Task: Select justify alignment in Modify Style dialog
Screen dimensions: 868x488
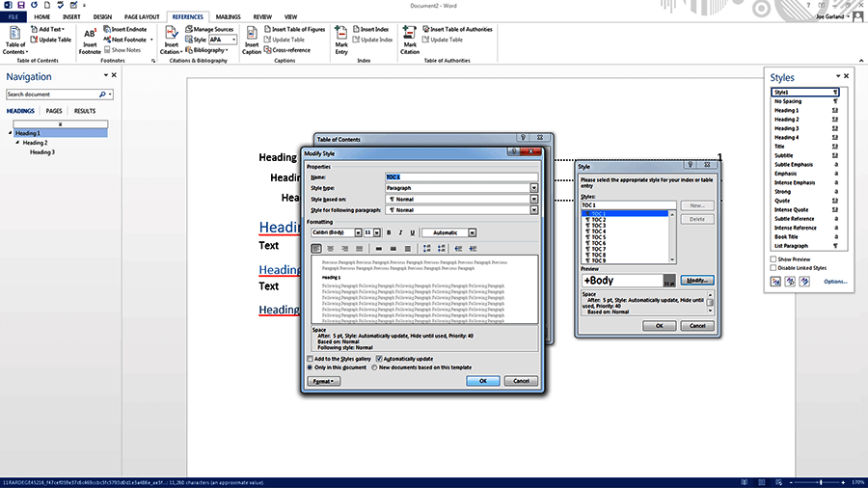Action: click(x=360, y=249)
